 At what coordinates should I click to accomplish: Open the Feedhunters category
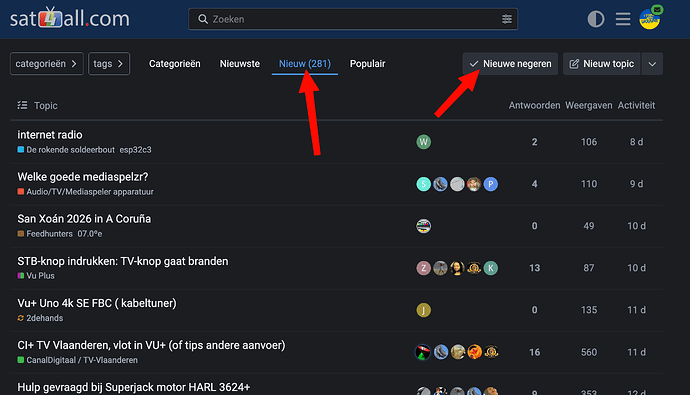45,234
